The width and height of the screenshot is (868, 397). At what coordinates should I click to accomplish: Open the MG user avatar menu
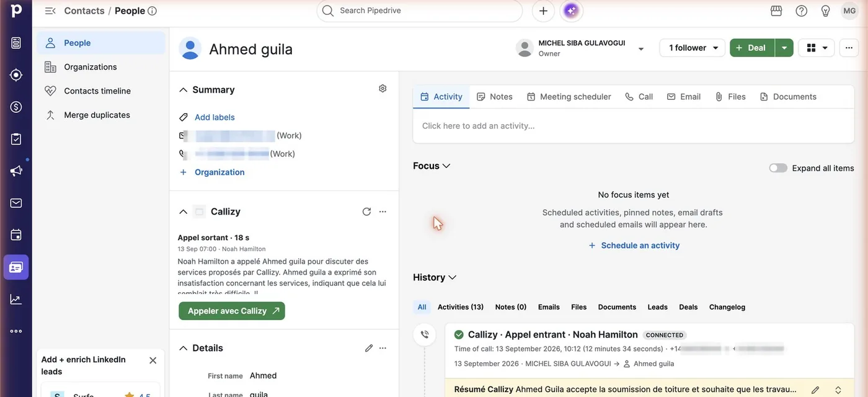coord(849,11)
